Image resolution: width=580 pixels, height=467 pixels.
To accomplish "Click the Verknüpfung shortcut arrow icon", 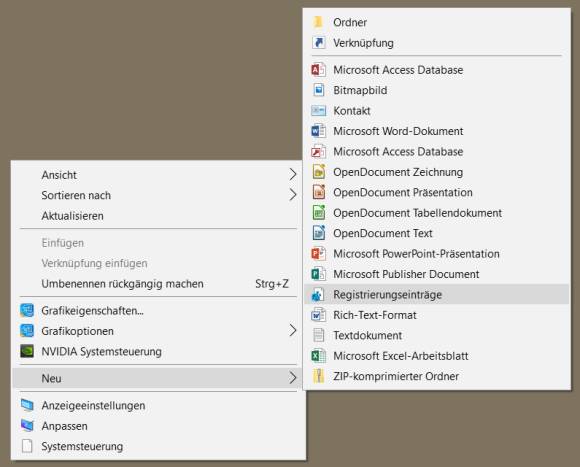I will click(x=318, y=43).
